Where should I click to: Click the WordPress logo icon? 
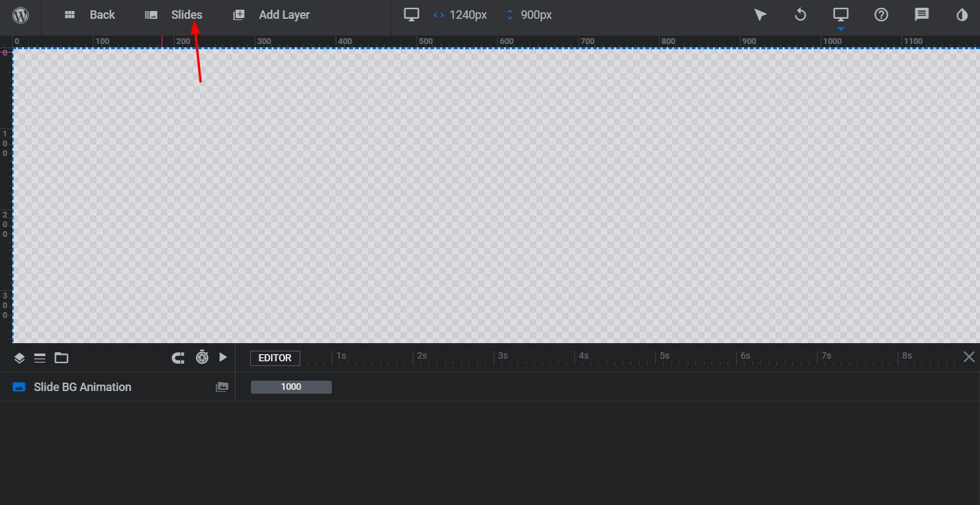coord(21,15)
